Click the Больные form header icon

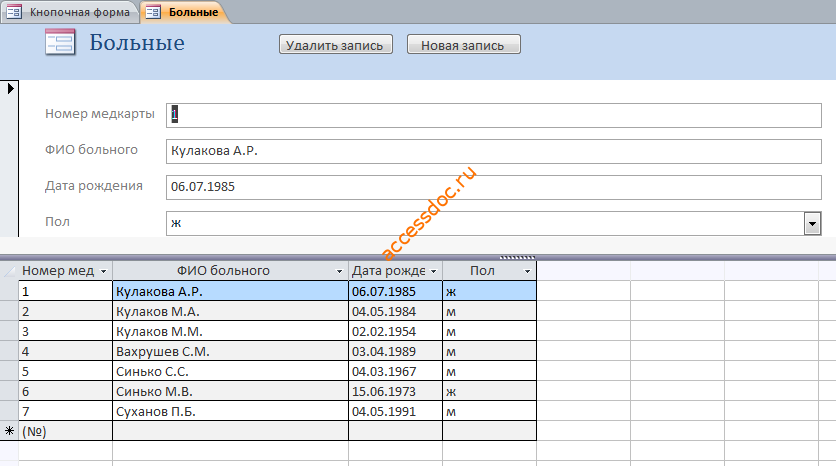pyautogui.click(x=60, y=43)
